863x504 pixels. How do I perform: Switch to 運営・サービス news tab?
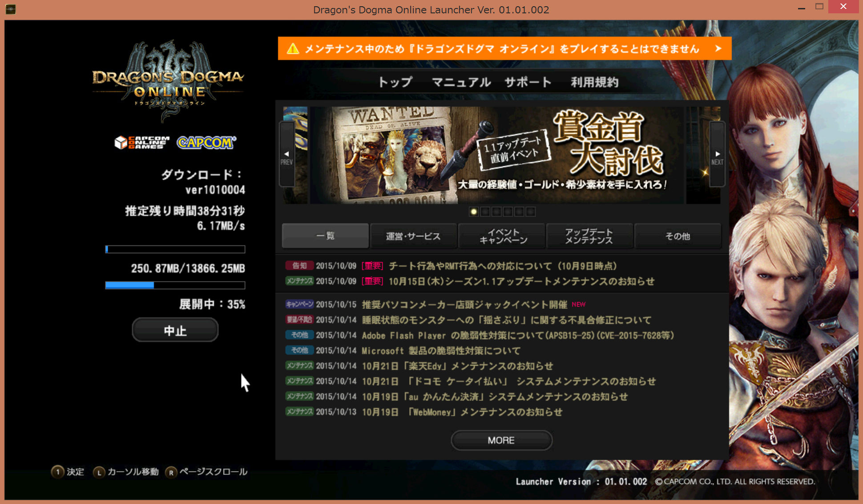(x=413, y=236)
